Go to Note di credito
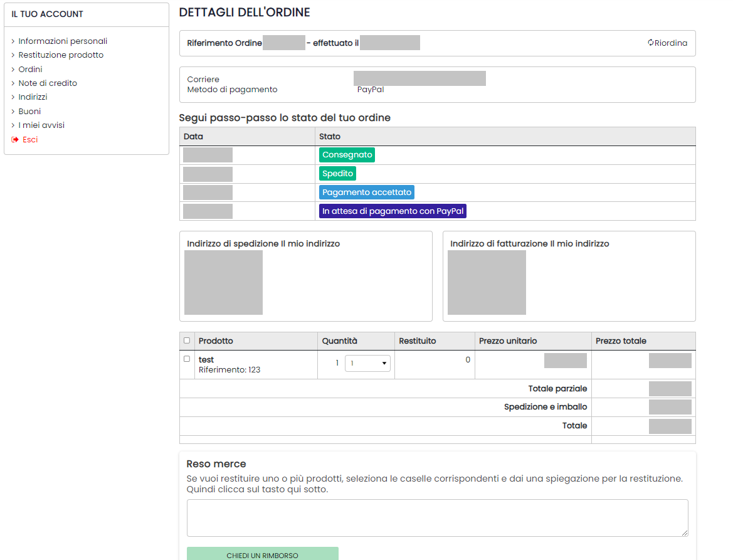 pyautogui.click(x=48, y=83)
